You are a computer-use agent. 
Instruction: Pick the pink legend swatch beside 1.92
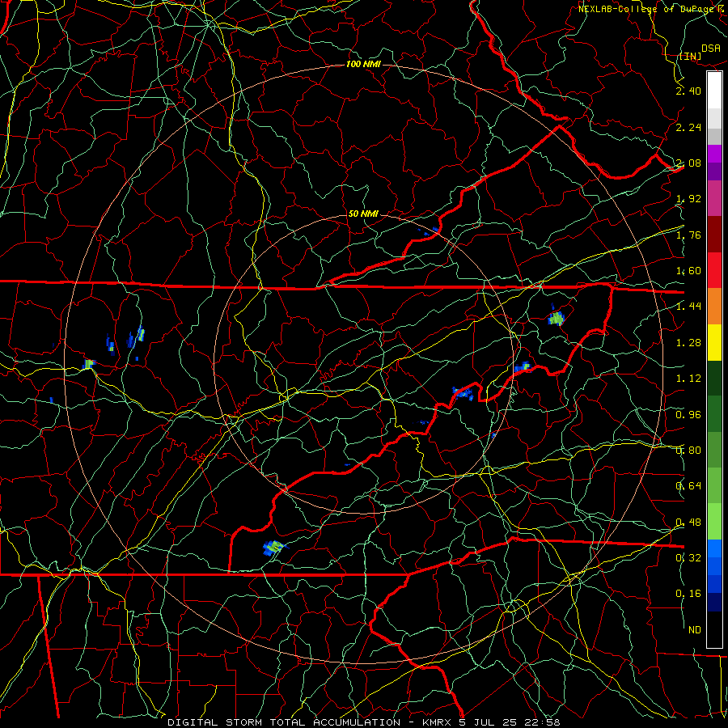[714, 198]
